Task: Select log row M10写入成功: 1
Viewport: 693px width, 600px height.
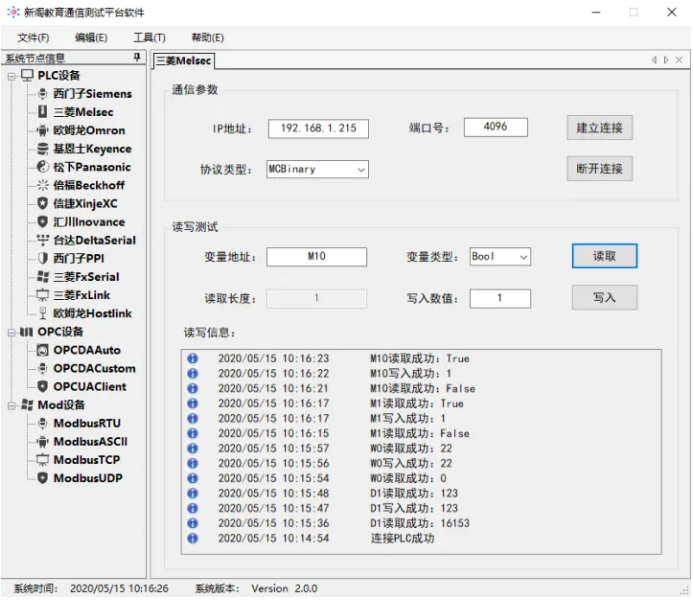Action: point(421,373)
